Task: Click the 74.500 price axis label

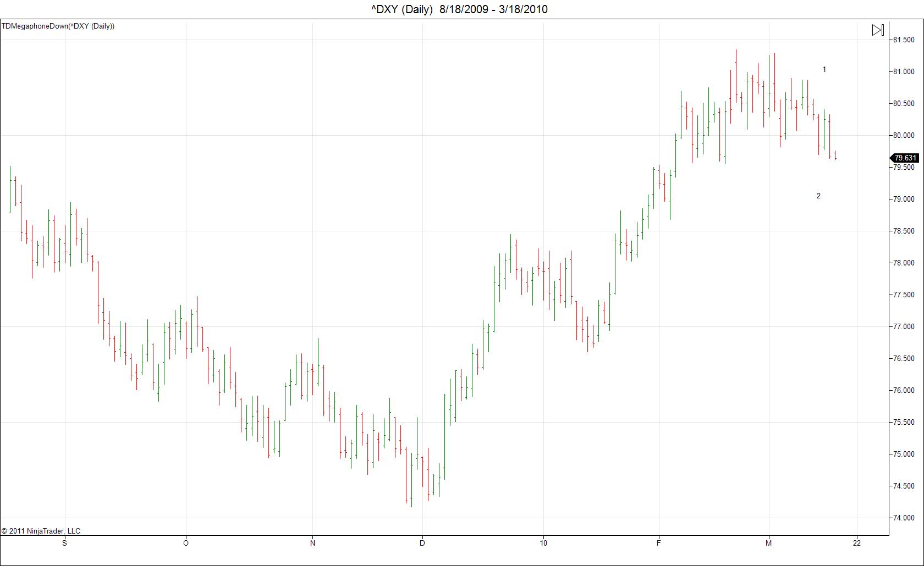Action: pyautogui.click(x=904, y=486)
